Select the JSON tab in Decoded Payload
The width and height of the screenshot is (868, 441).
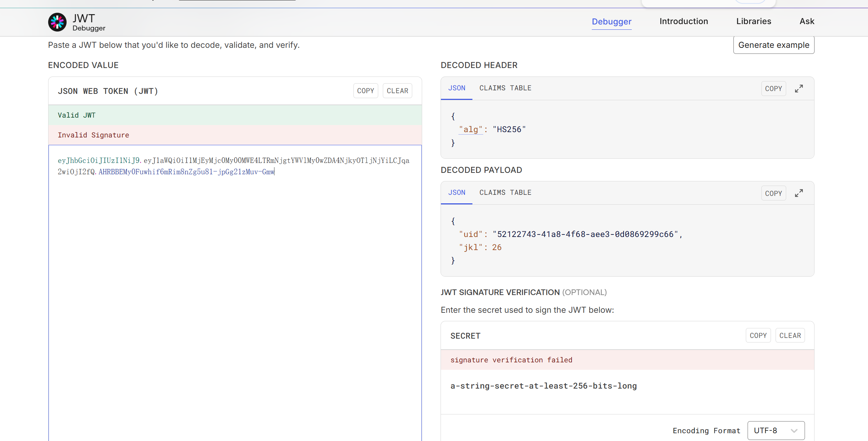(x=456, y=192)
